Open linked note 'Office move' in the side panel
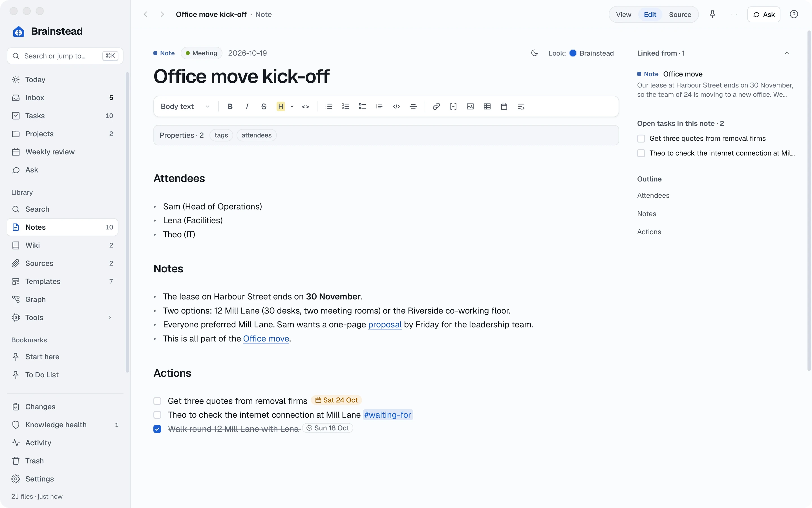The width and height of the screenshot is (812, 508). point(683,74)
